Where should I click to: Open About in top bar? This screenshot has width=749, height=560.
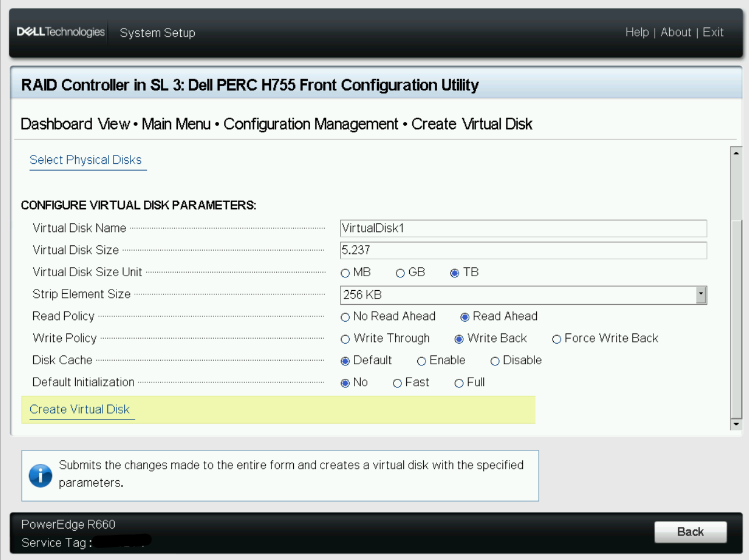click(x=676, y=32)
